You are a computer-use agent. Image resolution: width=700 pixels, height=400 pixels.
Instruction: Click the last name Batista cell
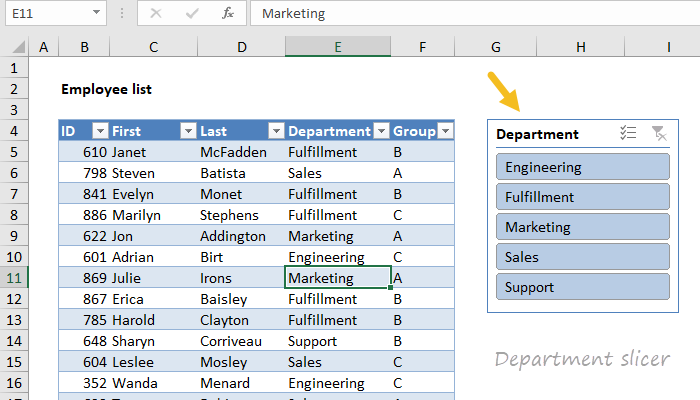click(x=242, y=173)
